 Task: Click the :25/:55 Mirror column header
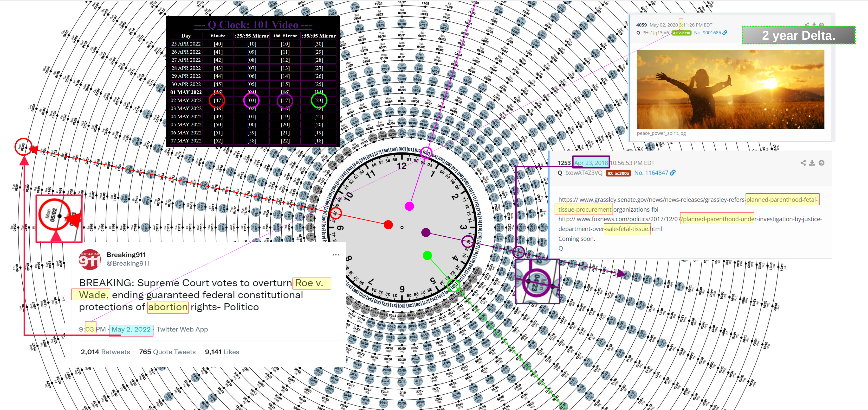252,36
